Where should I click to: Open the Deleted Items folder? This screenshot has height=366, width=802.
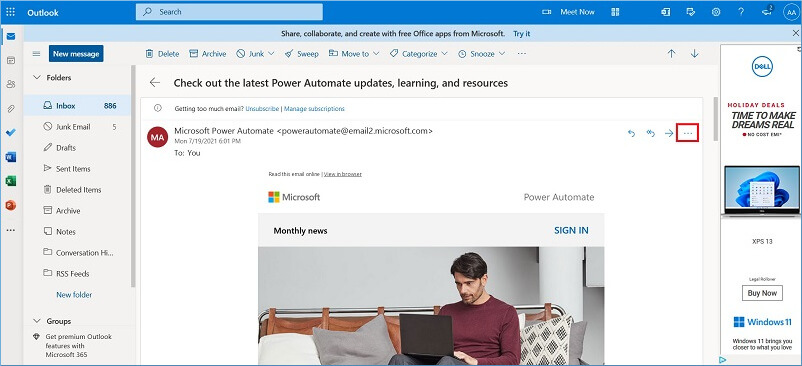click(77, 190)
